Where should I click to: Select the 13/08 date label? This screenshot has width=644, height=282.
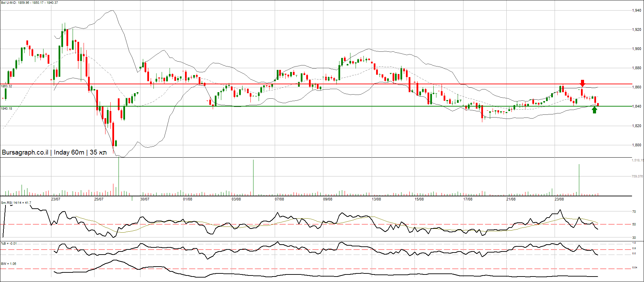(376, 199)
